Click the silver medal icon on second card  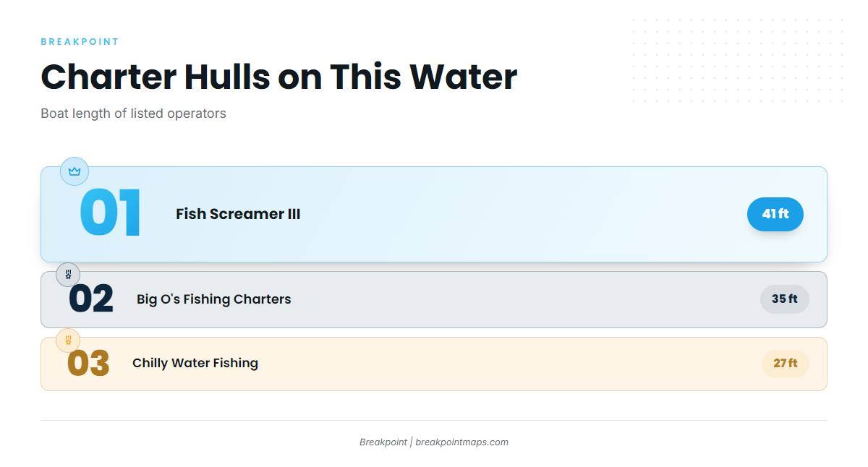[68, 275]
